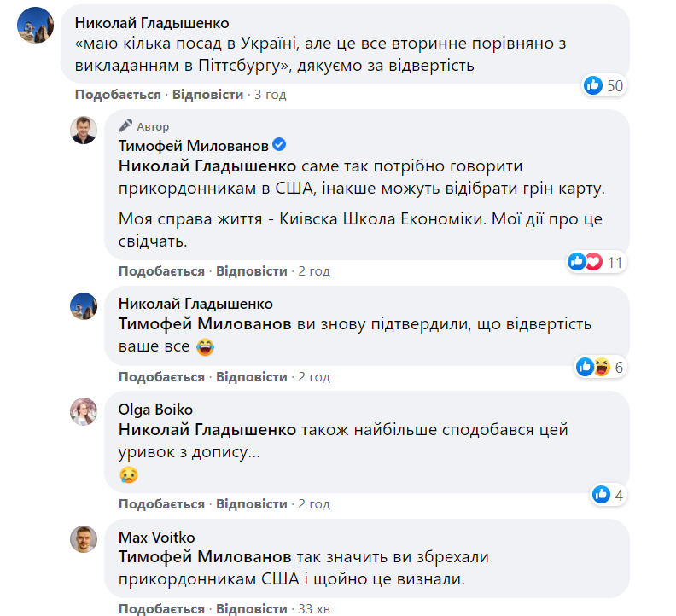Click the Автор microphone badge icon
676x616 pixels.
[x=126, y=125]
